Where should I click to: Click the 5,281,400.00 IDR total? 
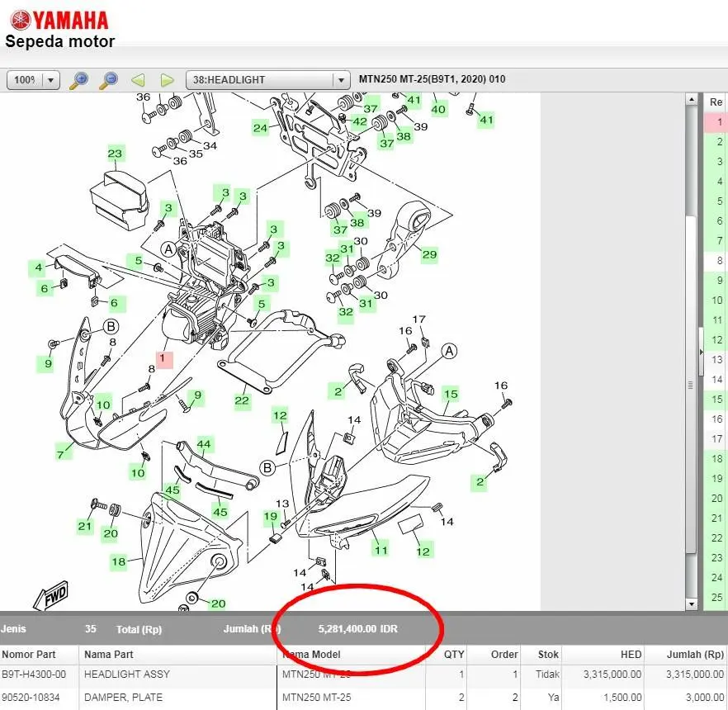[357, 629]
